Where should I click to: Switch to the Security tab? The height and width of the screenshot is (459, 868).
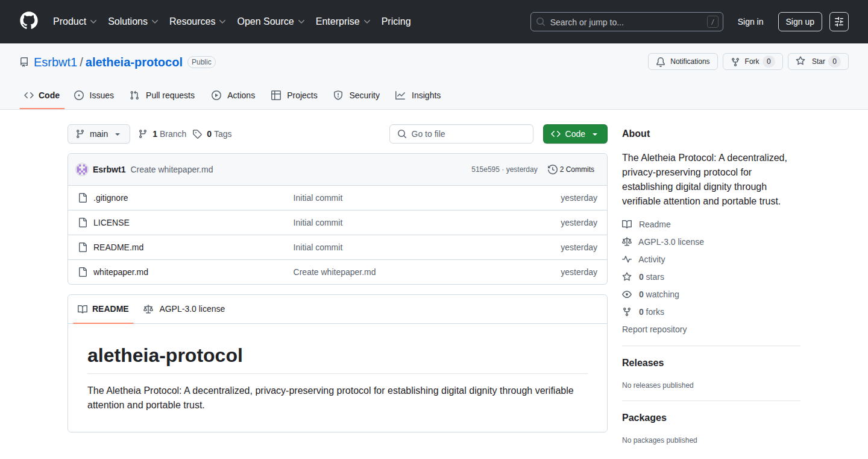point(357,95)
